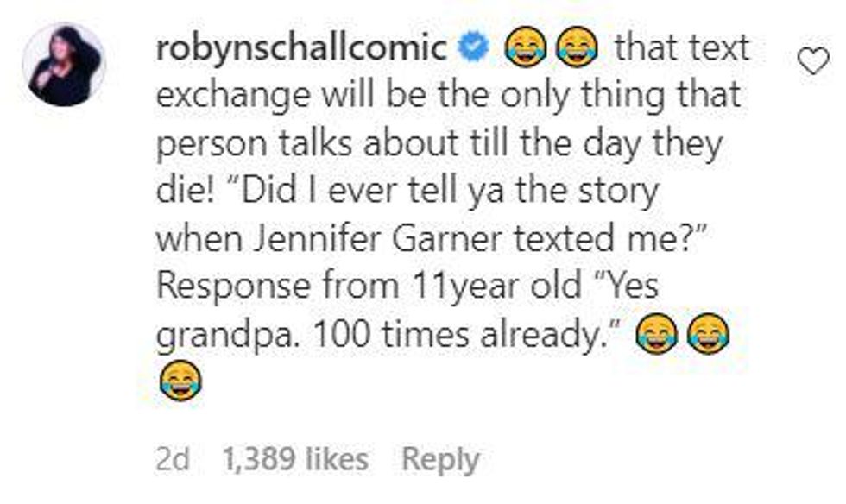Click the laughing emoji on the last line
The image size is (846, 504).
[x=180, y=381]
